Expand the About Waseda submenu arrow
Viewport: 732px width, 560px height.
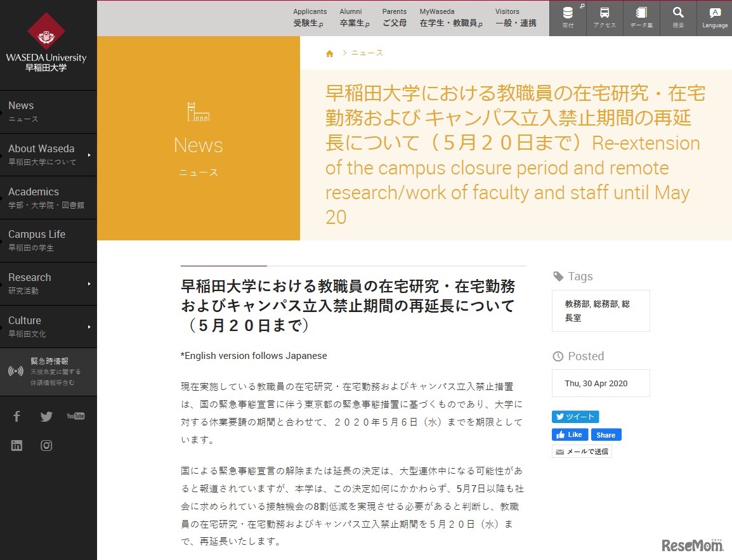coord(89,155)
